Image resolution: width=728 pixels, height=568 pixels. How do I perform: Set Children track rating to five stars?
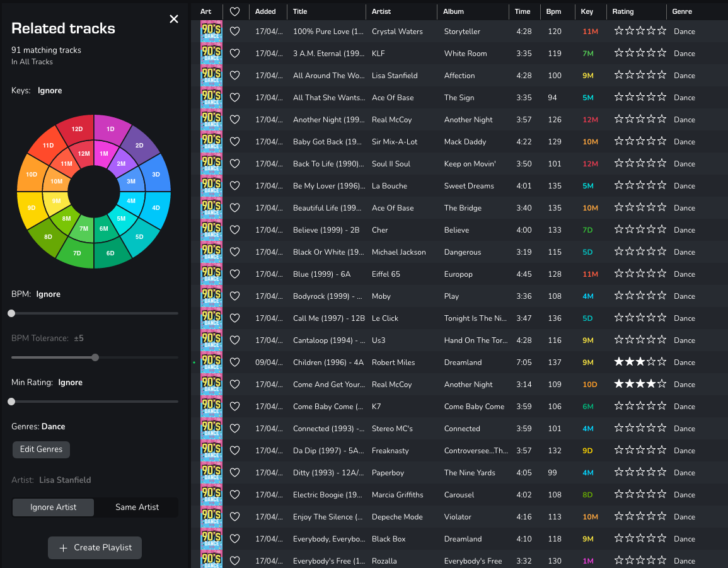point(662,362)
